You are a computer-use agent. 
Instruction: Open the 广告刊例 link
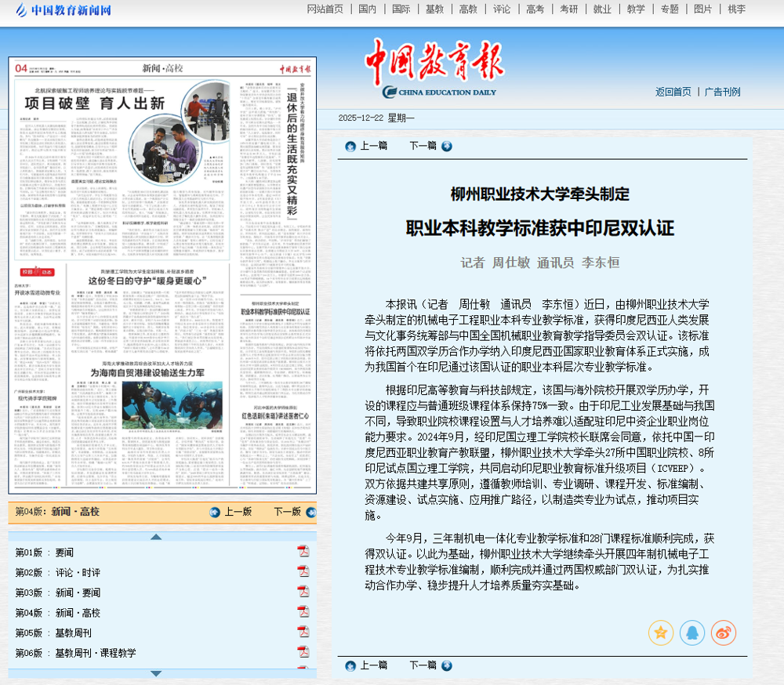click(722, 92)
